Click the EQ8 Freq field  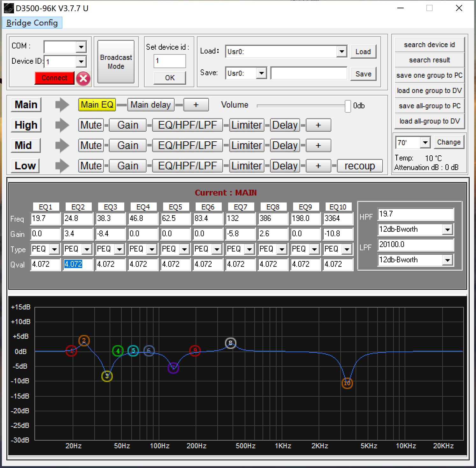[x=273, y=218]
